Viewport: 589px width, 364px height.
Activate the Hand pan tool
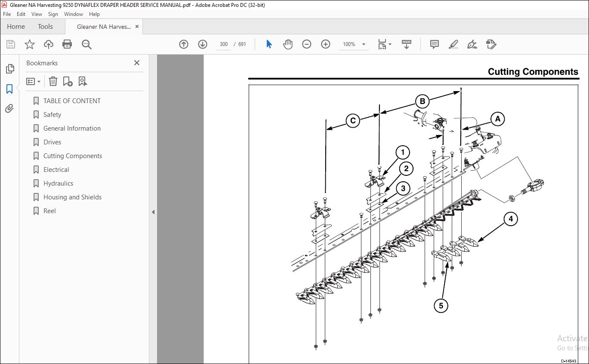coord(288,44)
